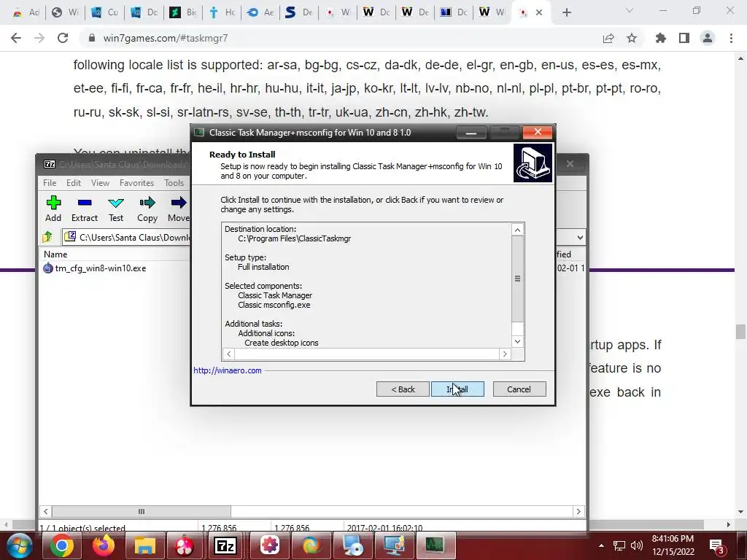Viewport: 747px width, 560px height.
Task: Open the Favorites menu in 7-Zip
Action: click(x=136, y=183)
